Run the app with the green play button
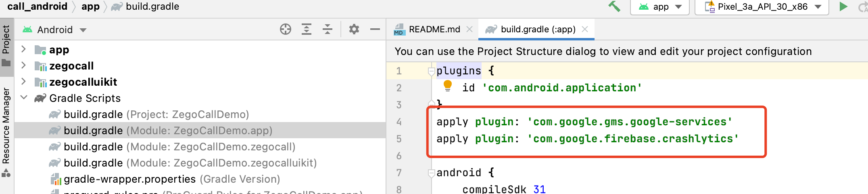Screen dimensions: 868x194 tap(843, 6)
